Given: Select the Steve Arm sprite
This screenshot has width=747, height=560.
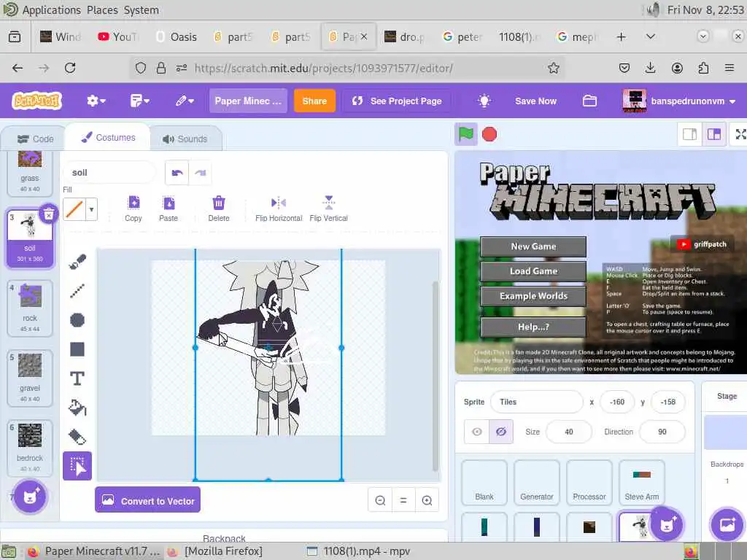Looking at the screenshot, I should (642, 483).
